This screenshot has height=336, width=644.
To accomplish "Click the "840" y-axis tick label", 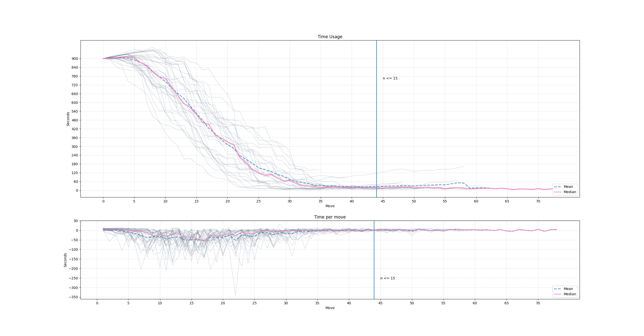I will pyautogui.click(x=75, y=67).
